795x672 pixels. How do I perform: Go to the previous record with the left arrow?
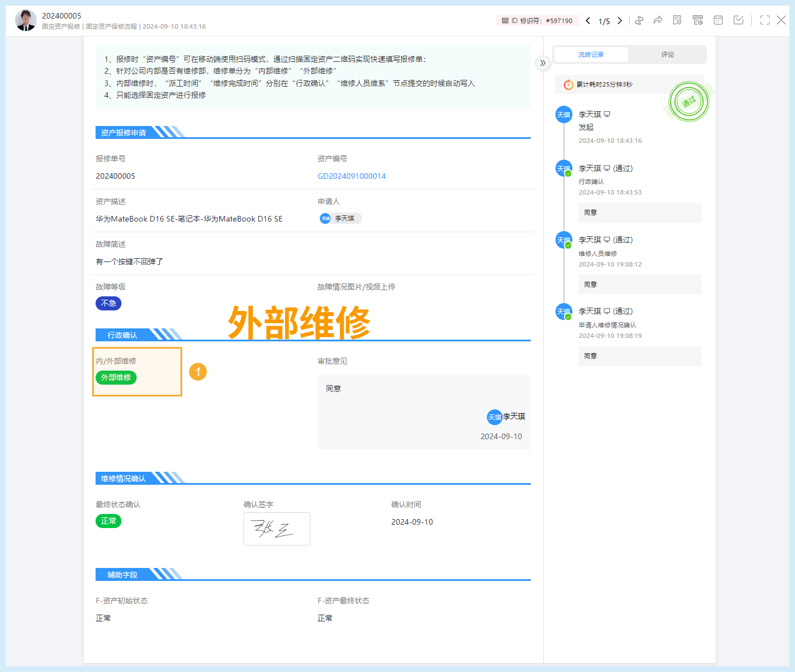tap(588, 20)
